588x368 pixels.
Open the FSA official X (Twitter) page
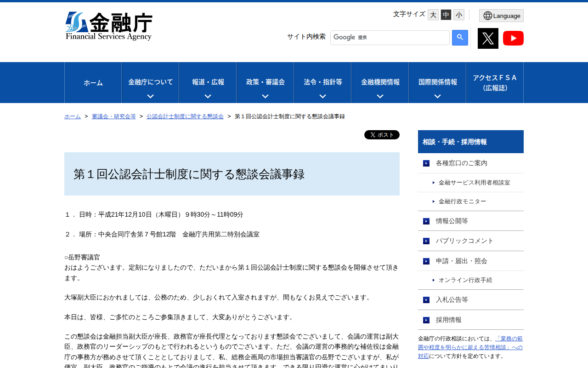coord(488,38)
